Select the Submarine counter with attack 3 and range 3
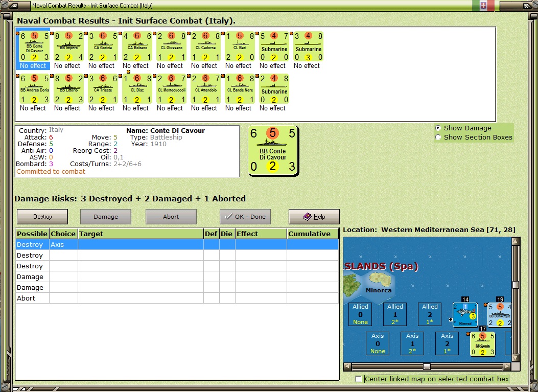 coord(308,47)
